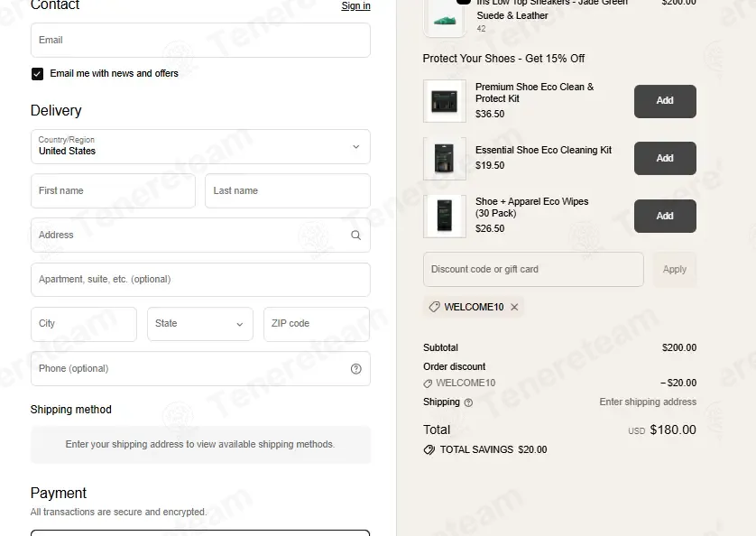
Task: Click the Total amount $180.00
Action: (x=673, y=430)
